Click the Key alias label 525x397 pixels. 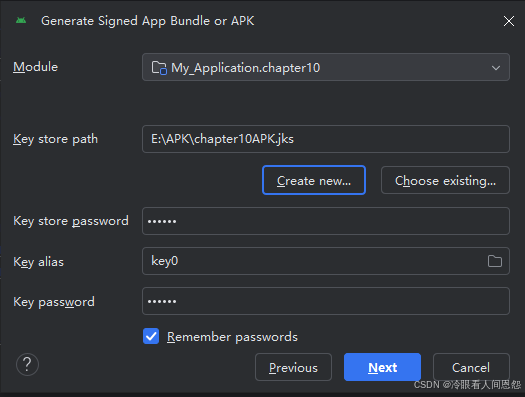(38, 262)
